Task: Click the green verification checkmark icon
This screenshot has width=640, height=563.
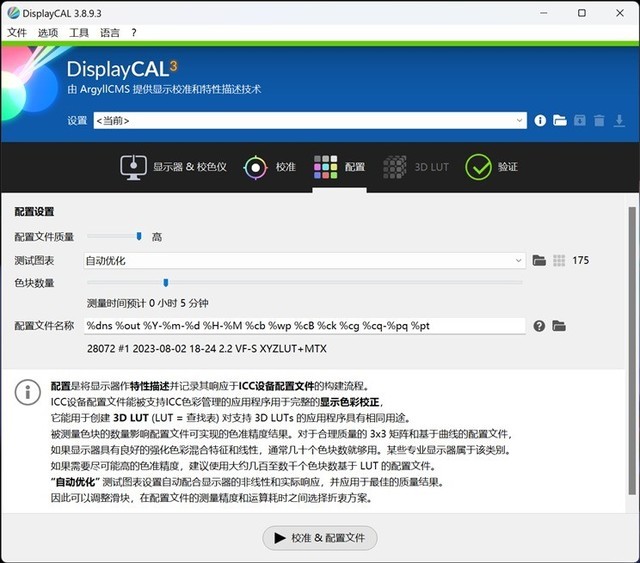Action: (x=478, y=167)
